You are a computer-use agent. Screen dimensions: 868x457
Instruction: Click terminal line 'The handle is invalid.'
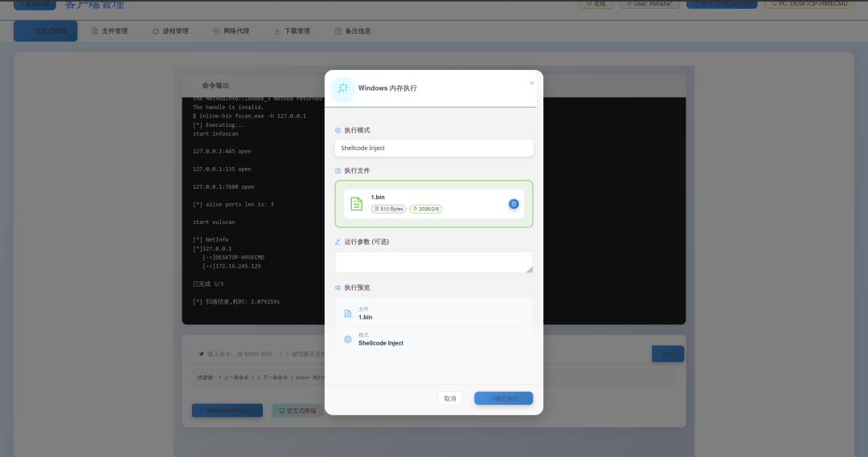point(228,108)
